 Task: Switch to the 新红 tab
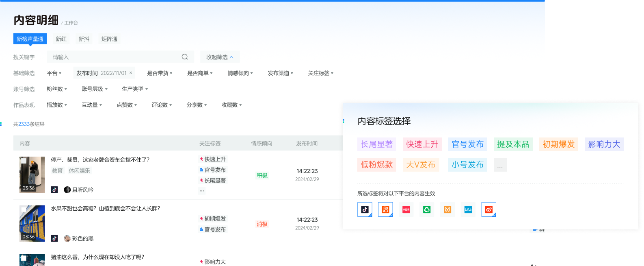pyautogui.click(x=61, y=39)
